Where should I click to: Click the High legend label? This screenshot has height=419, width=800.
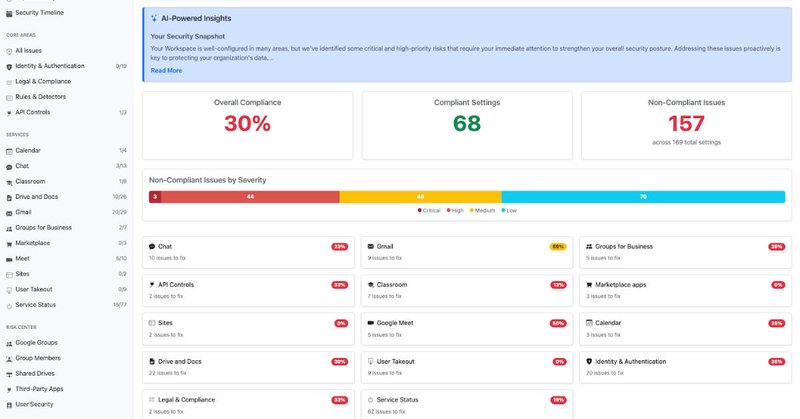click(x=458, y=210)
